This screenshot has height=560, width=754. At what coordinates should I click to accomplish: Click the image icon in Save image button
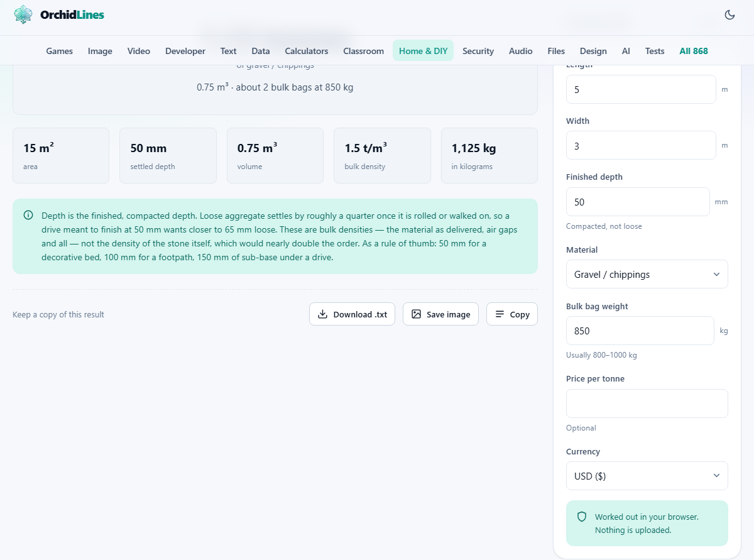click(416, 314)
